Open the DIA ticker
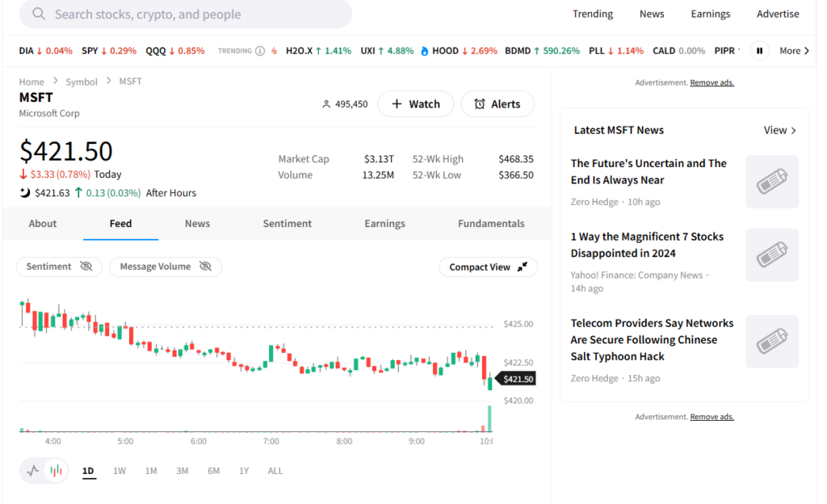Image resolution: width=827 pixels, height=504 pixels. [x=45, y=51]
